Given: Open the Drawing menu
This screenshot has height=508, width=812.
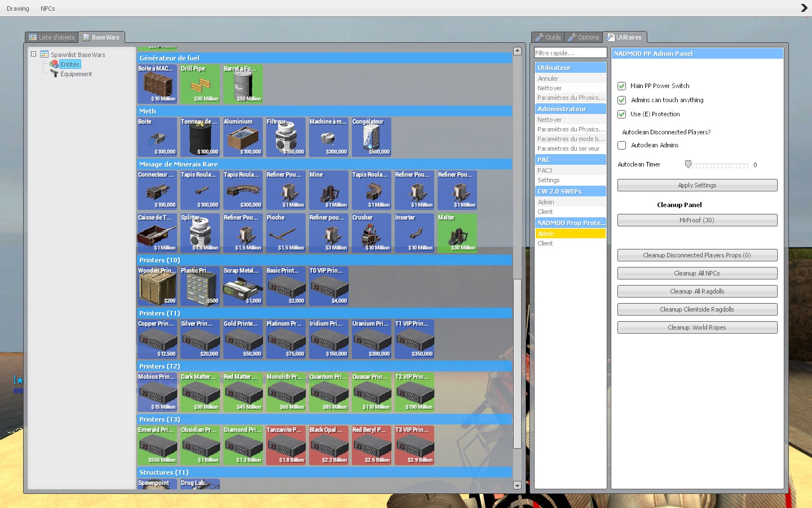Looking at the screenshot, I should point(18,8).
